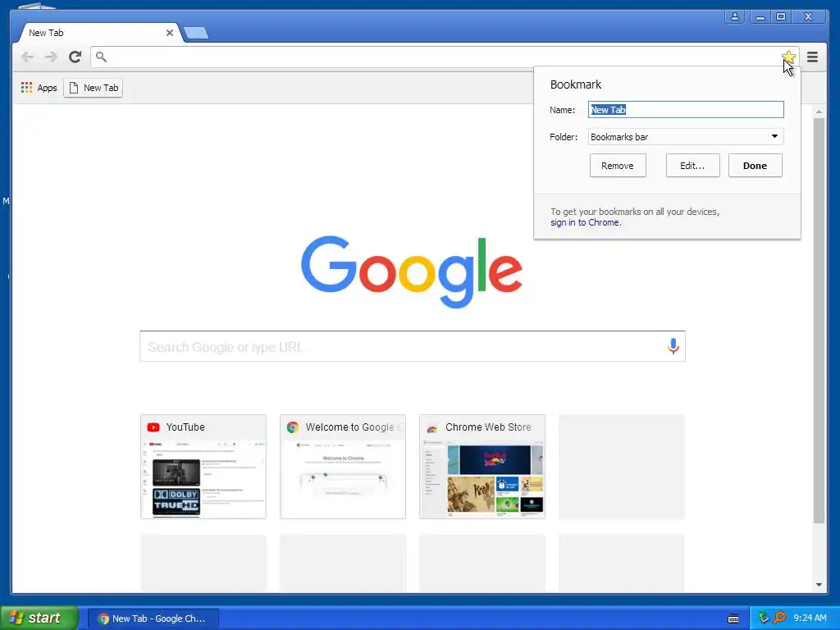Click the bookmark Name text field

tap(686, 110)
